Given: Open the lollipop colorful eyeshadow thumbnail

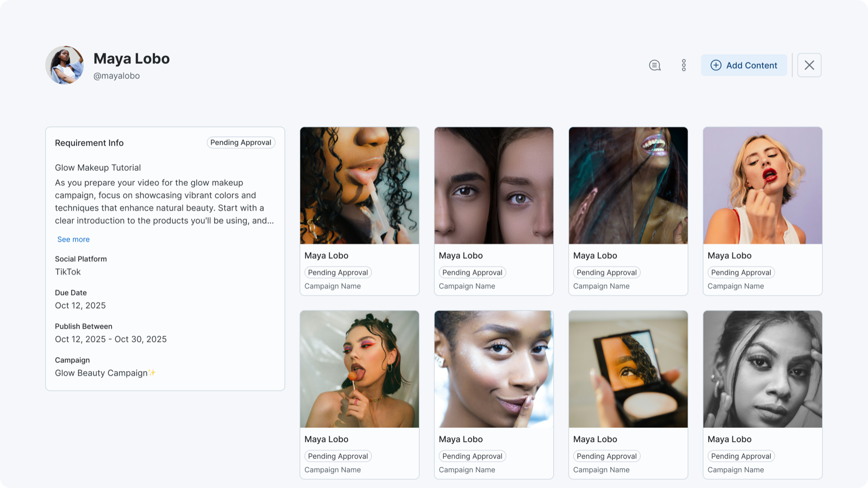Looking at the screenshot, I should pyautogui.click(x=359, y=369).
